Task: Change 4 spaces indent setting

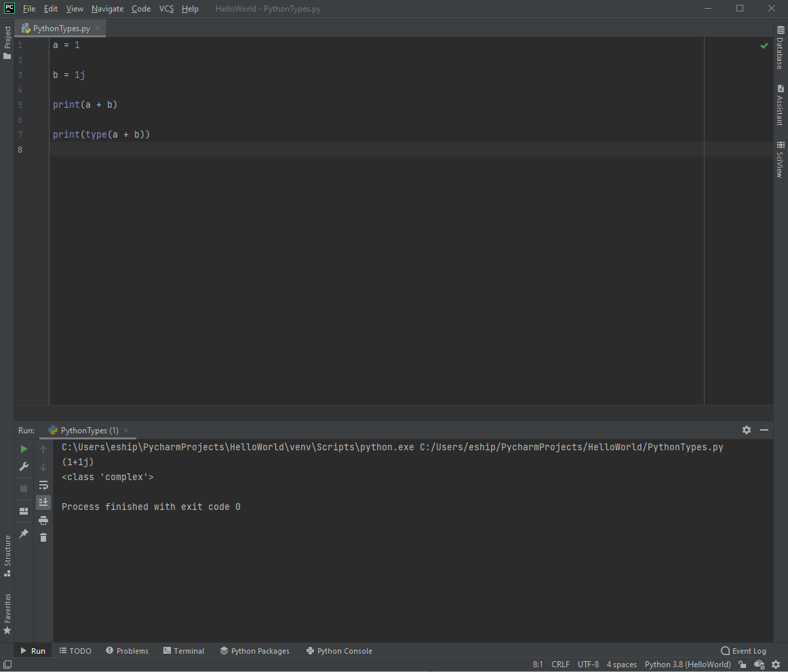Action: 622,665
